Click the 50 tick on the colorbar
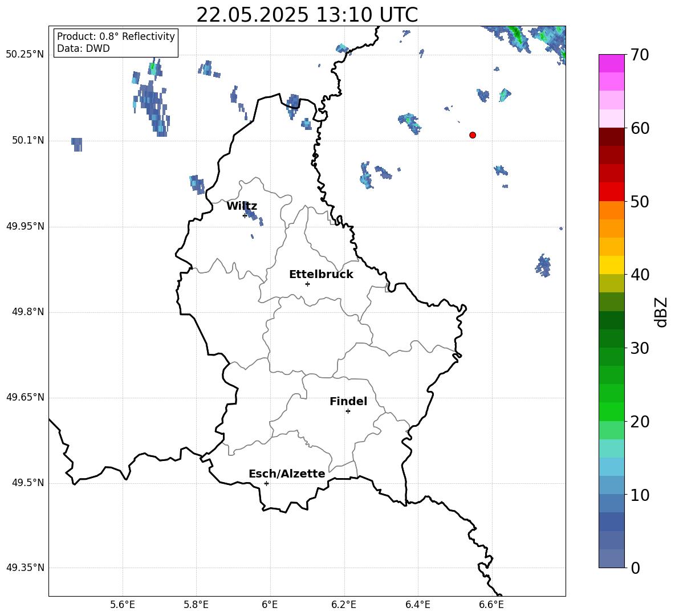Image resolution: width=675 pixels, height=616 pixels. pos(640,201)
